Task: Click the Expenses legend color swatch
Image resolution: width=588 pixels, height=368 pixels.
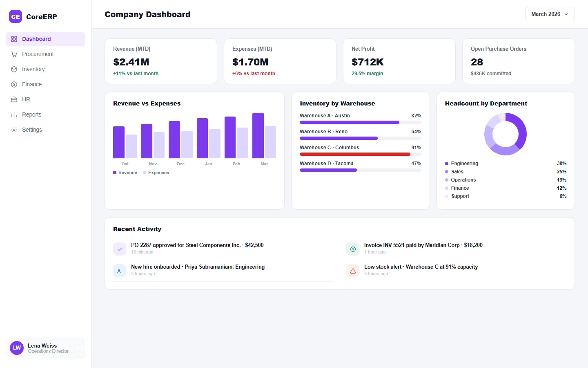Action: pos(145,173)
